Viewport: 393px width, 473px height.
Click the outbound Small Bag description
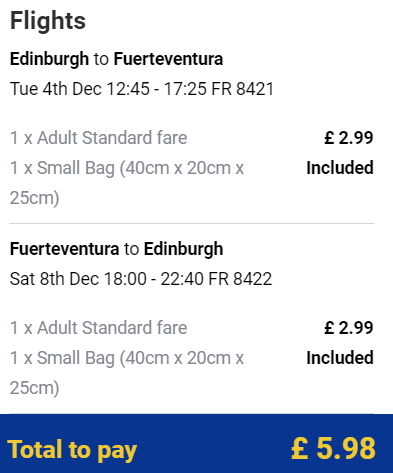click(x=127, y=183)
